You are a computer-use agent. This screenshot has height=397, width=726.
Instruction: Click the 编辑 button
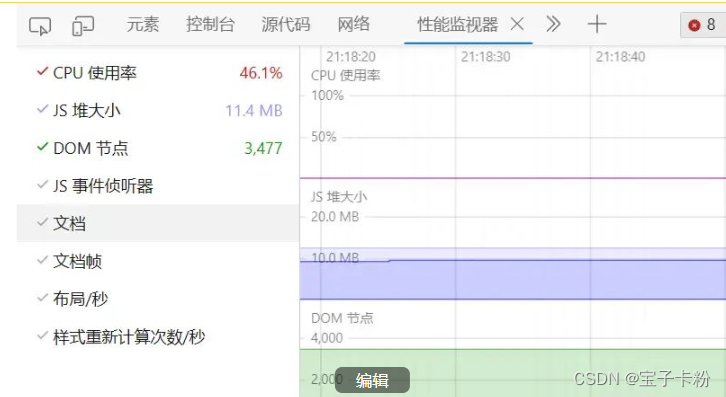(x=372, y=380)
